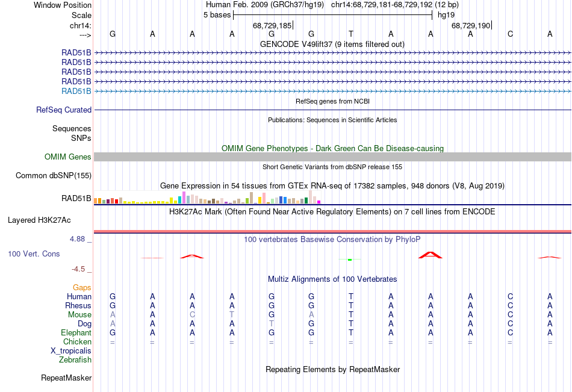572x392 pixels.
Task: Select the Chicken alignment row label
Action: click(77, 341)
